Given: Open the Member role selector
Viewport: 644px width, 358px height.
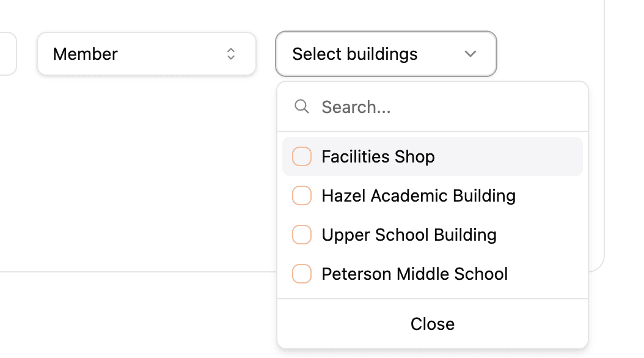Looking at the screenshot, I should [x=147, y=54].
